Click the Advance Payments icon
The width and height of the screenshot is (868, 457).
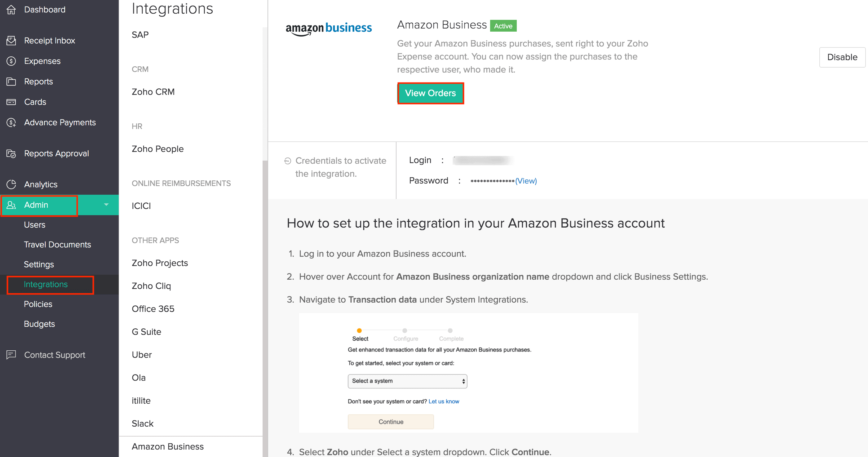pyautogui.click(x=11, y=122)
